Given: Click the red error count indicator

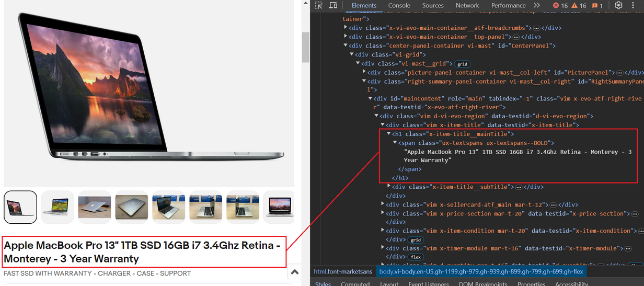Looking at the screenshot, I should [x=560, y=5].
